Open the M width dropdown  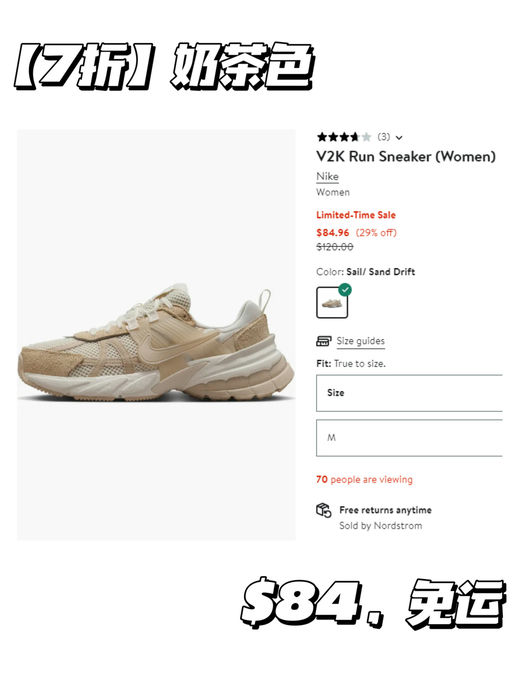409,438
